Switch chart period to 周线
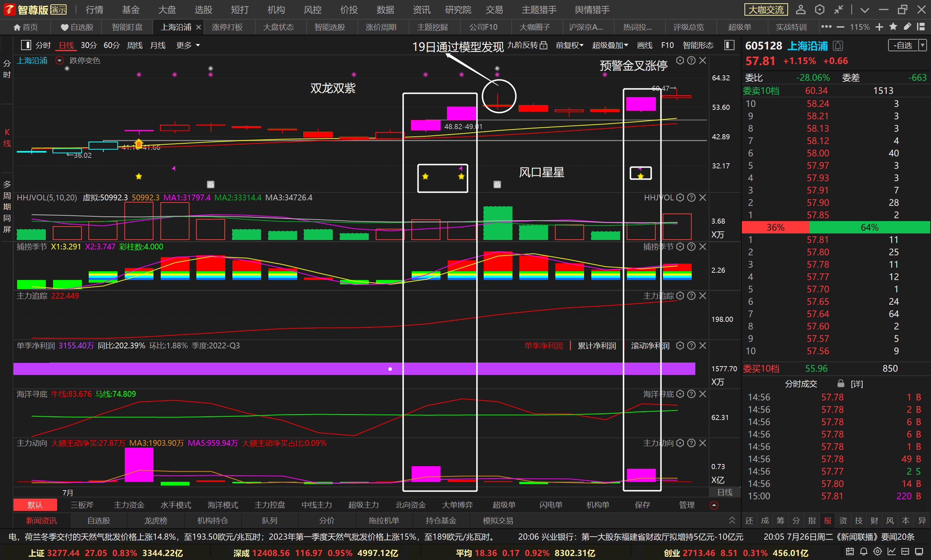The width and height of the screenshot is (931, 560). [135, 45]
